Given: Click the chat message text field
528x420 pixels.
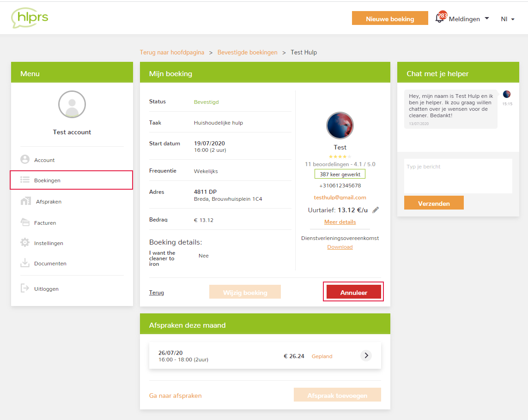Looking at the screenshot, I should tap(458, 176).
